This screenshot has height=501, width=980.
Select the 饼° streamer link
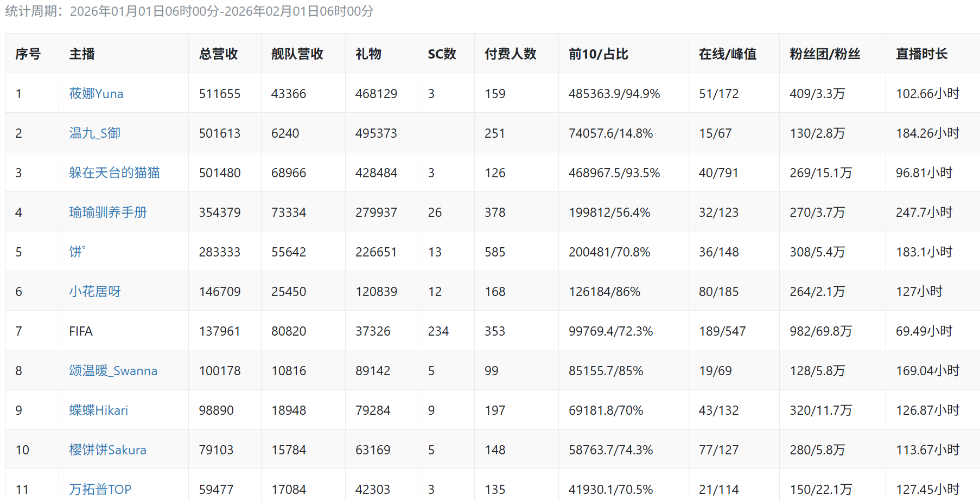(x=77, y=252)
